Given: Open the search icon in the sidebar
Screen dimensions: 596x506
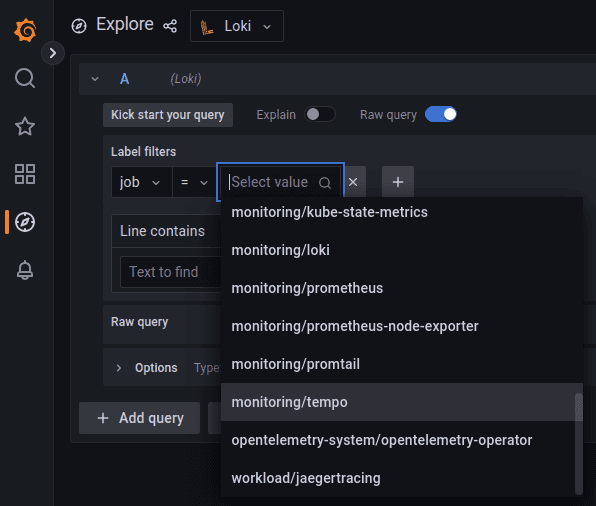Looking at the screenshot, I should click(25, 78).
